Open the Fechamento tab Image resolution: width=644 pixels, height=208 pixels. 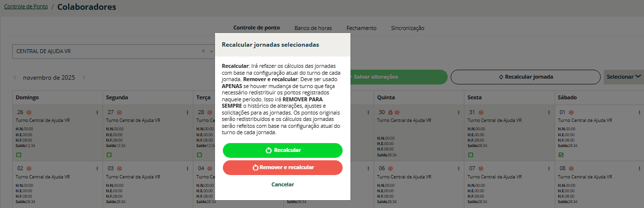pos(361,28)
